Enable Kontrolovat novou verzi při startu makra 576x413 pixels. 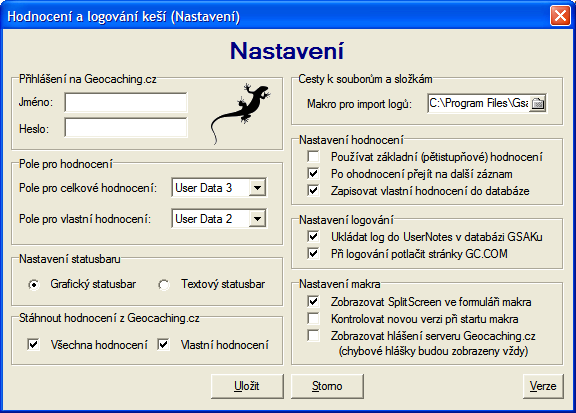(313, 318)
